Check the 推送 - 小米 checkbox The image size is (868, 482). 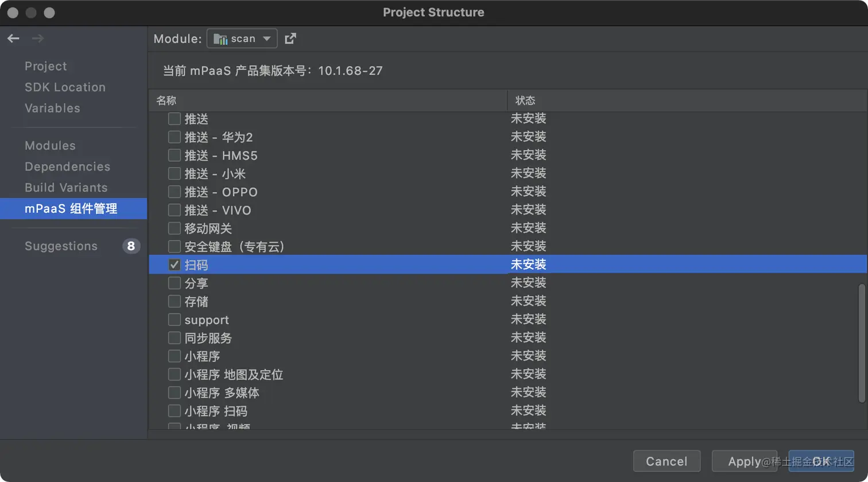coord(175,174)
